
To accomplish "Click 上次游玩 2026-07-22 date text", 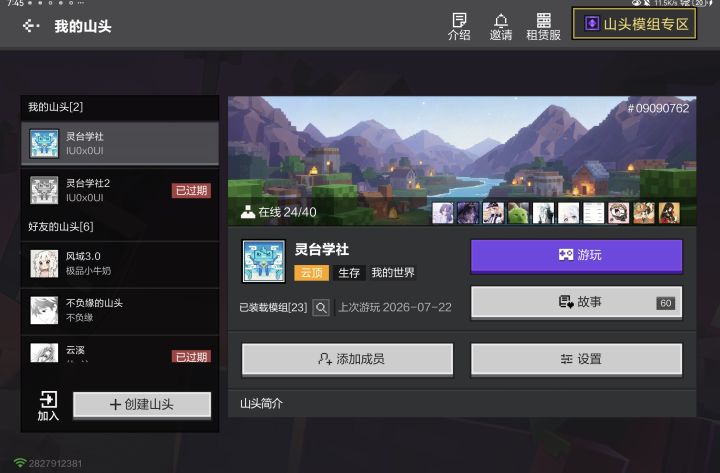I will coord(395,307).
